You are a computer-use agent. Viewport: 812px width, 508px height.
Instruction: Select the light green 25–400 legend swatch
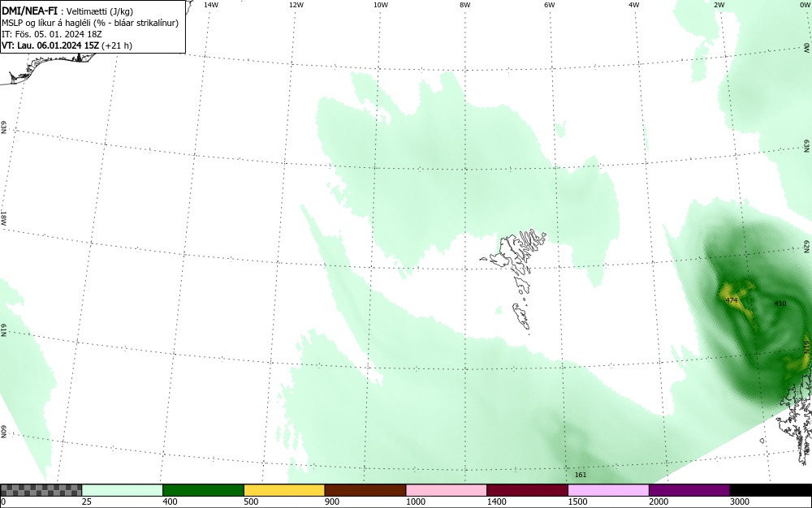[123, 490]
